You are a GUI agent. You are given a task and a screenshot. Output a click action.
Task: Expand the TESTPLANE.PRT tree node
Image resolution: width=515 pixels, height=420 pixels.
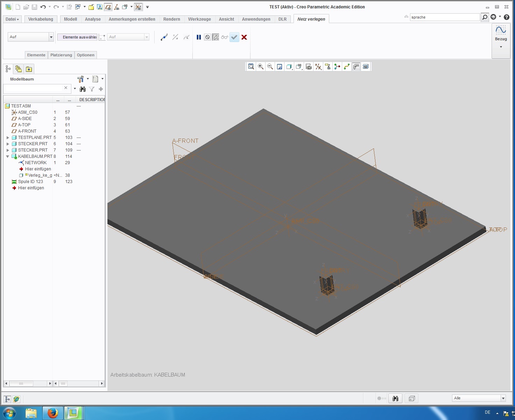[x=8, y=138]
